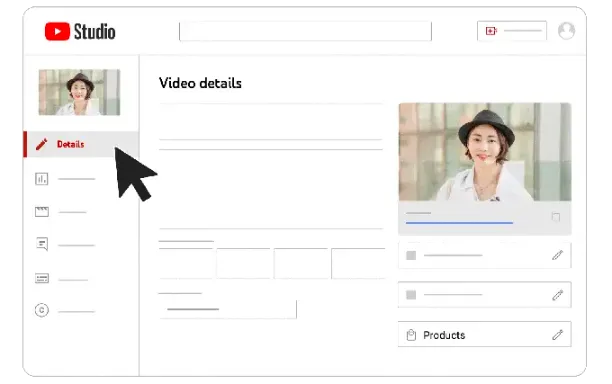Open the Analytics bar chart icon

click(x=42, y=179)
